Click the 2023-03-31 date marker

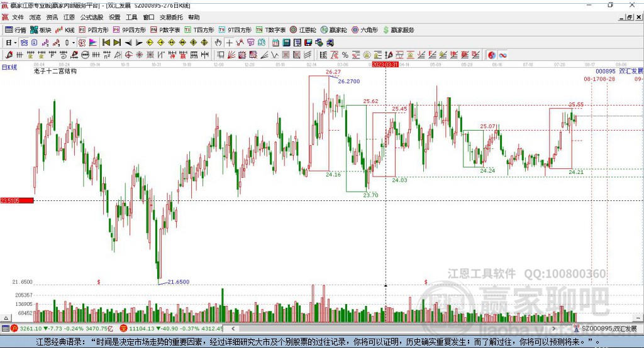[385, 65]
